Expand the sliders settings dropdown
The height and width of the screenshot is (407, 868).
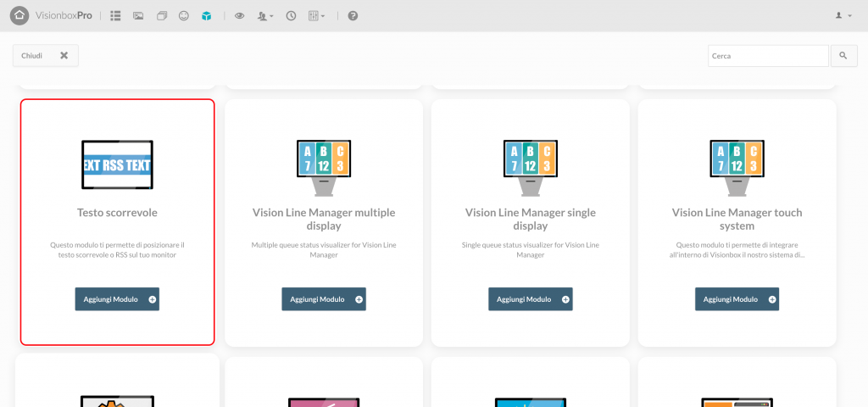(317, 16)
